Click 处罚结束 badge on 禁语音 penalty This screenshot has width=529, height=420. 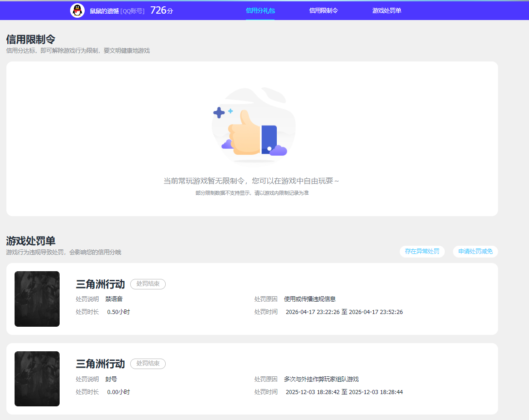[148, 284]
